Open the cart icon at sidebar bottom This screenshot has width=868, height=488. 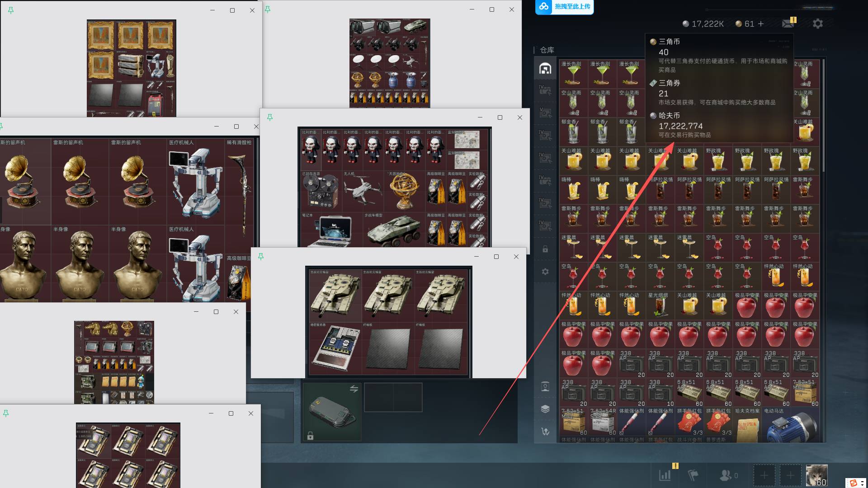(545, 432)
